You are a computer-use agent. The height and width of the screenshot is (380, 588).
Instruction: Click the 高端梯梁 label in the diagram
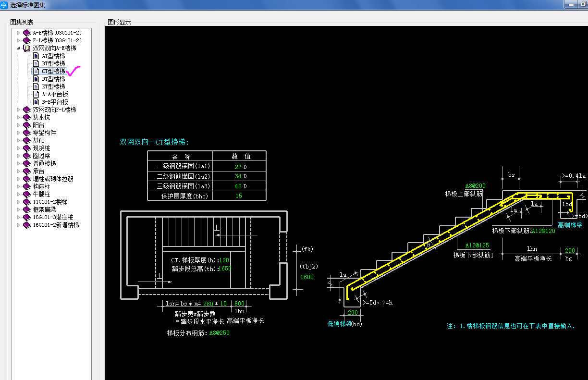click(570, 225)
